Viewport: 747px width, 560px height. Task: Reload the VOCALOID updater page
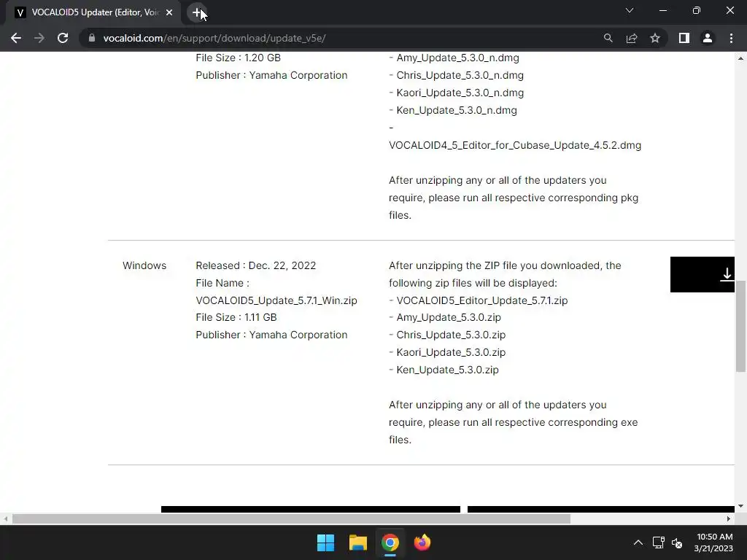63,38
